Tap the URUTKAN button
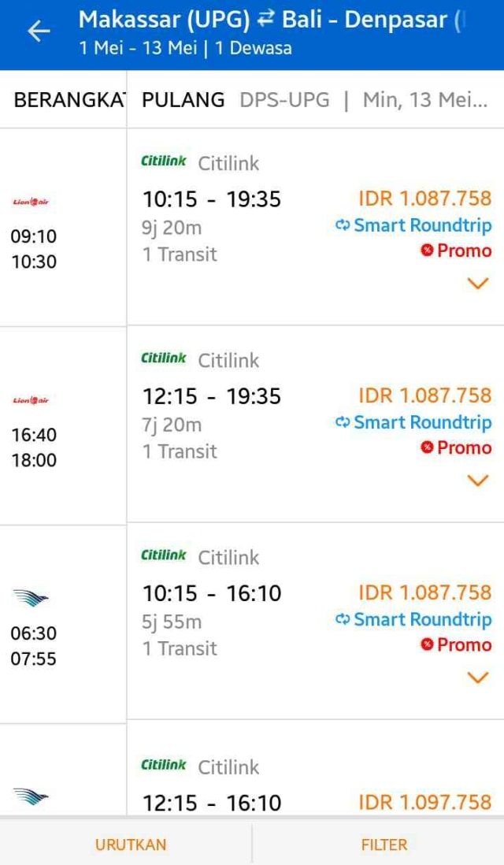The width and height of the screenshot is (504, 865). [x=131, y=844]
